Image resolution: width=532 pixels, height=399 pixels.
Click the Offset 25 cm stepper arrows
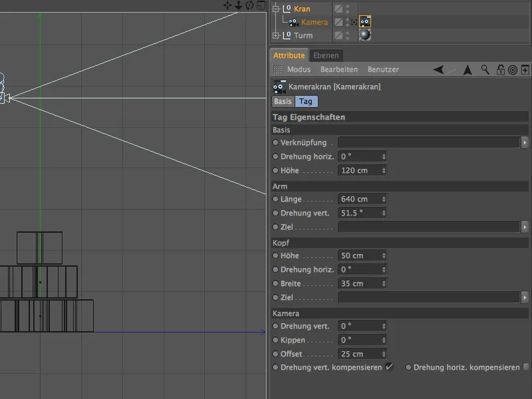[x=384, y=354]
